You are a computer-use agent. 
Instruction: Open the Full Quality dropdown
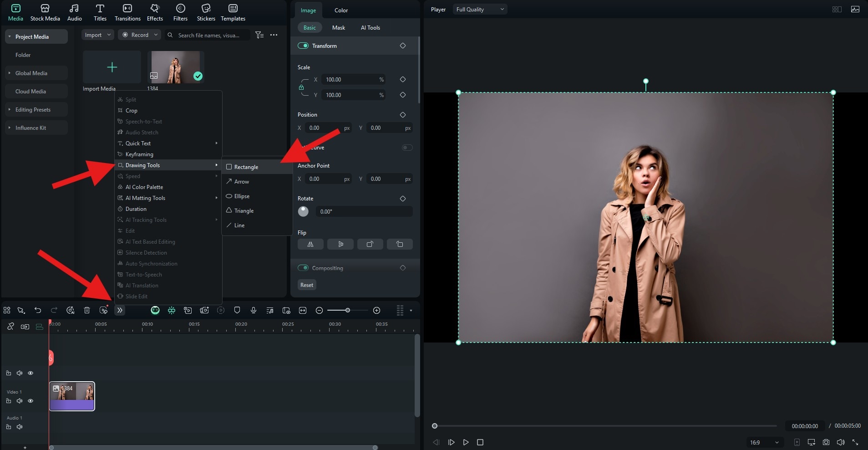[x=480, y=9]
